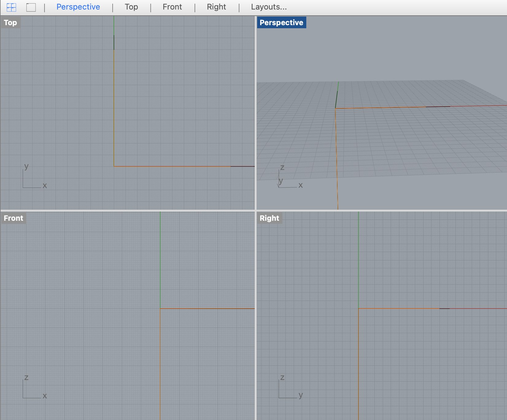Switch to the four-viewport grid layout
Image resolution: width=507 pixels, height=420 pixels.
[11, 7]
